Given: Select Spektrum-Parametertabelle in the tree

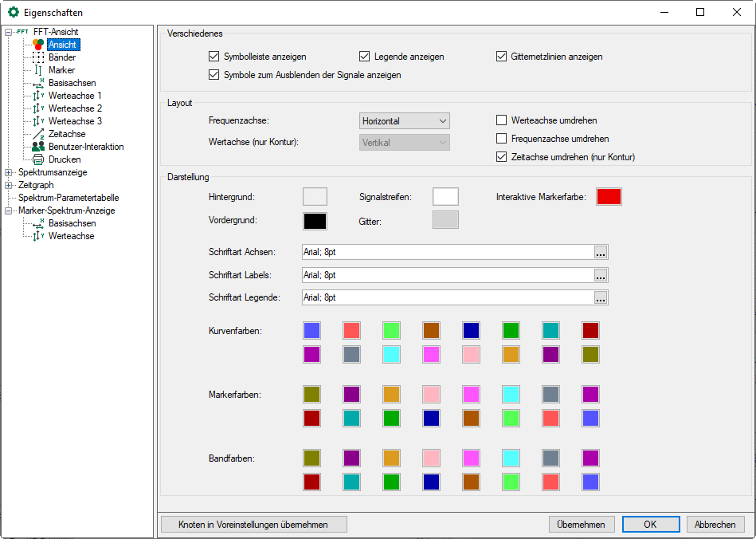Looking at the screenshot, I should [68, 198].
